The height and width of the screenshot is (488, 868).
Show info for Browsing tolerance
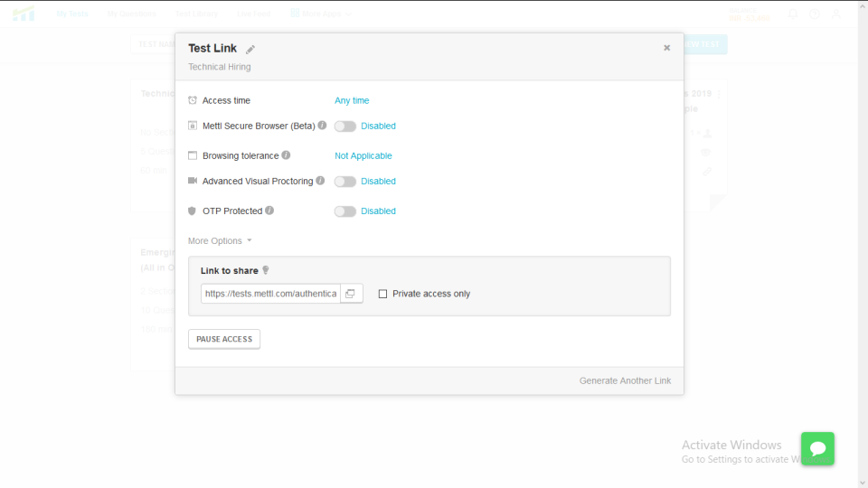pos(286,155)
